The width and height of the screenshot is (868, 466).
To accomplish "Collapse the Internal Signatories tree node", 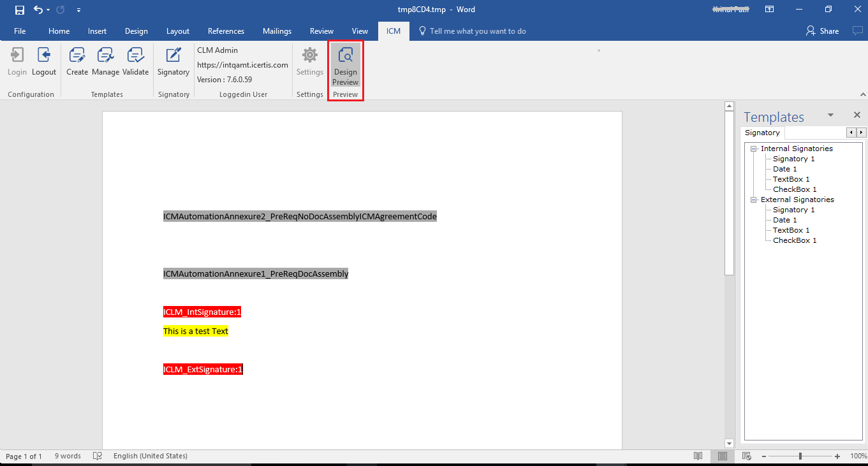I will click(754, 149).
